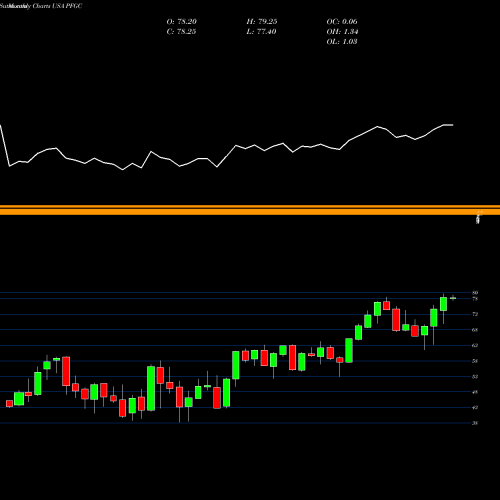The height and width of the screenshot is (500, 500).
Task: Click the lowest price axis label at the chart bottom
Action: 475,423
